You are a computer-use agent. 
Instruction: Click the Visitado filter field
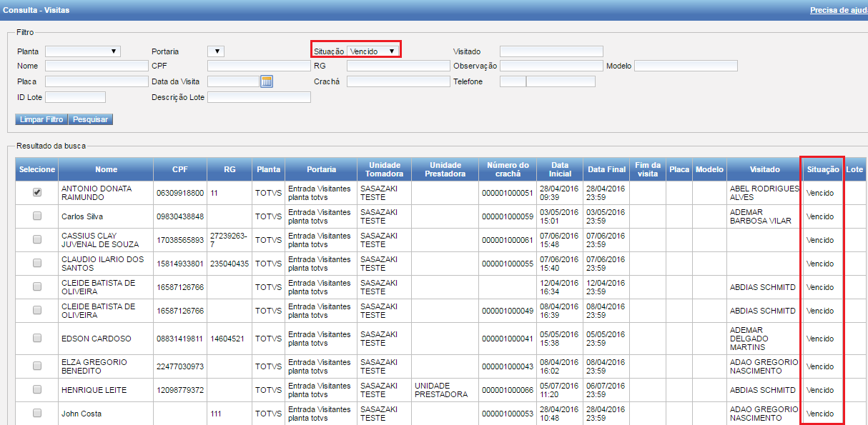coord(551,51)
